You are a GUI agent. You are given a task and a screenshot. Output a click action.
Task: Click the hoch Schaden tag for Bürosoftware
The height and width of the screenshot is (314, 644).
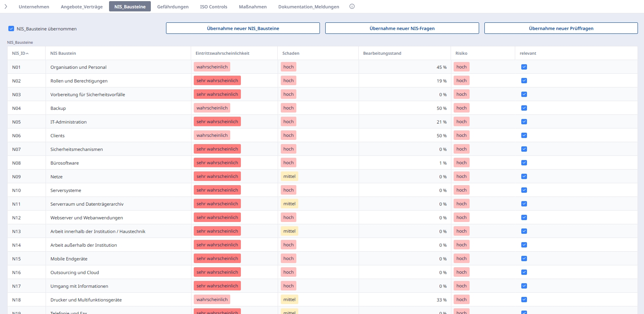point(288,163)
